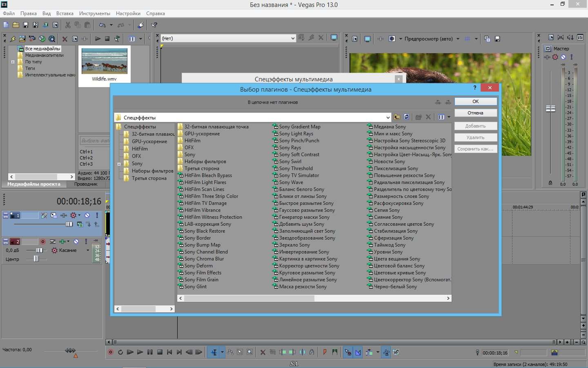Viewport: 588px width, 368px height.
Task: Mute audio track 2
Action: point(76,242)
